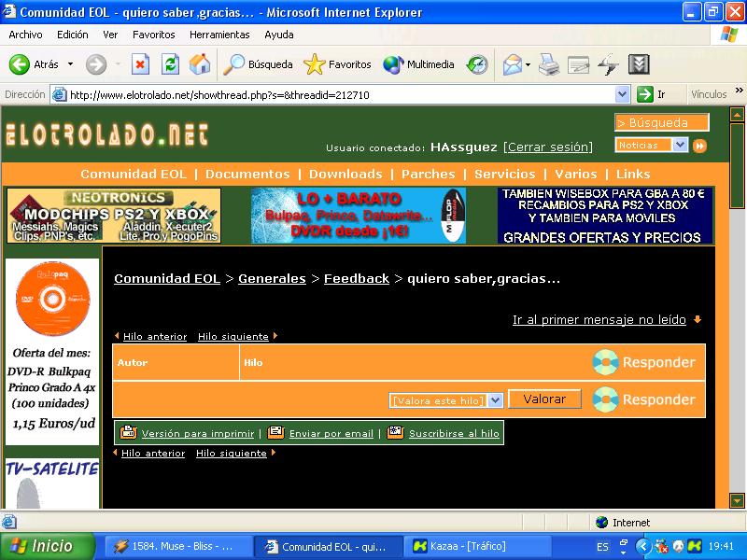Image resolution: width=747 pixels, height=560 pixels.
Task: Open the Ver menu
Action: [110, 35]
